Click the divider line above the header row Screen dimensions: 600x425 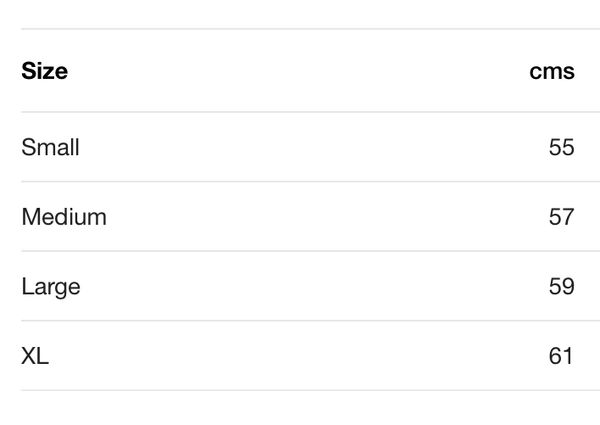(x=300, y=29)
